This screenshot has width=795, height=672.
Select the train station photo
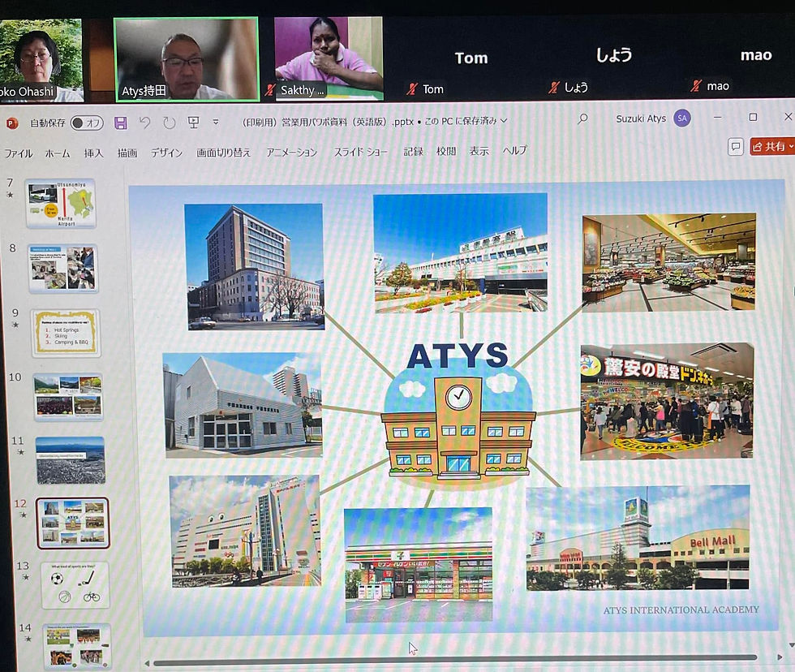[461, 253]
